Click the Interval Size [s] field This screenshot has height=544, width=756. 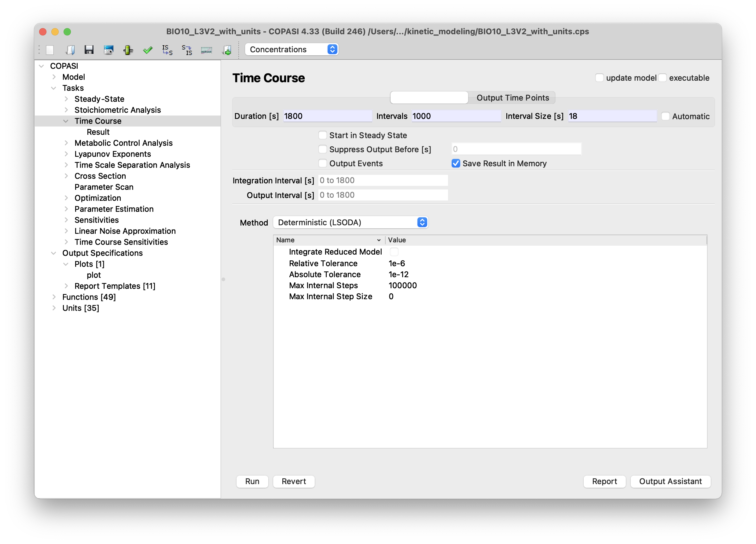click(612, 116)
